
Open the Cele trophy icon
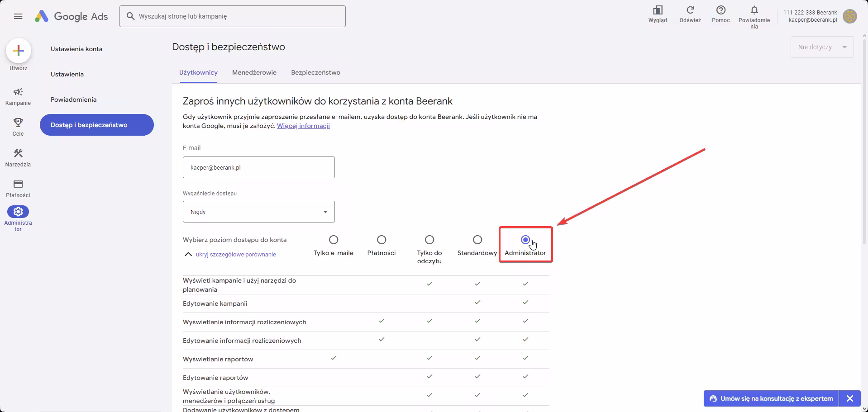pyautogui.click(x=18, y=123)
